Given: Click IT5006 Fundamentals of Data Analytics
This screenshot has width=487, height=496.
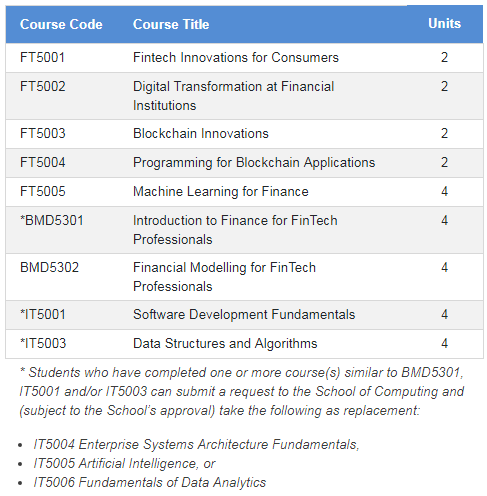Looking at the screenshot, I should tap(150, 482).
